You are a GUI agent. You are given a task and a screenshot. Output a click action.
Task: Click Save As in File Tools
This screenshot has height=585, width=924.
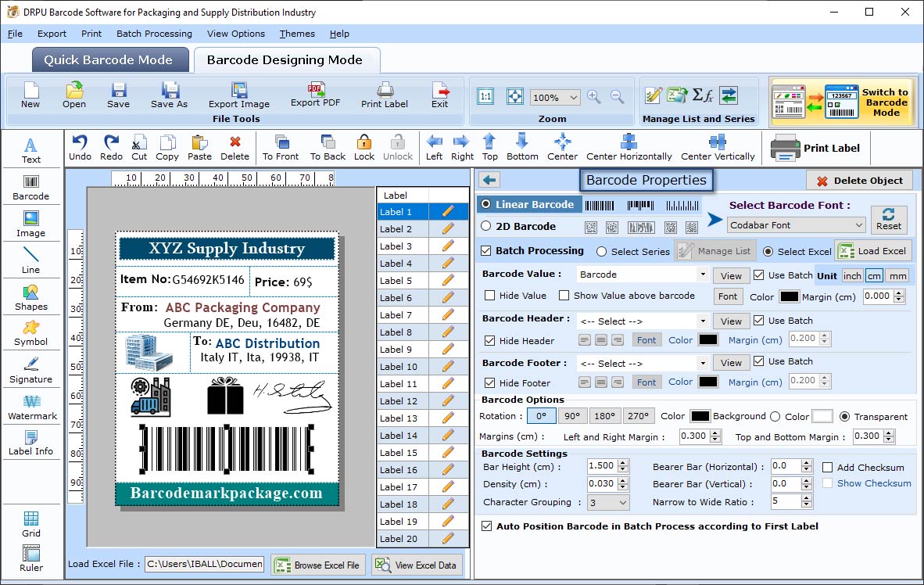pos(169,95)
